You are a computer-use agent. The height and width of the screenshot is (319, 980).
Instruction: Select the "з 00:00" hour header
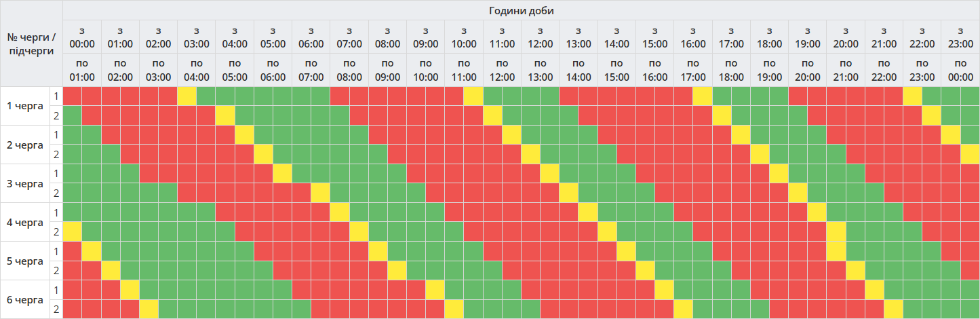(82, 37)
